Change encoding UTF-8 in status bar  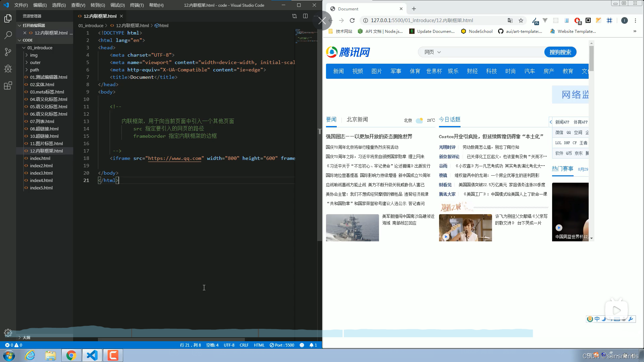(x=229, y=345)
